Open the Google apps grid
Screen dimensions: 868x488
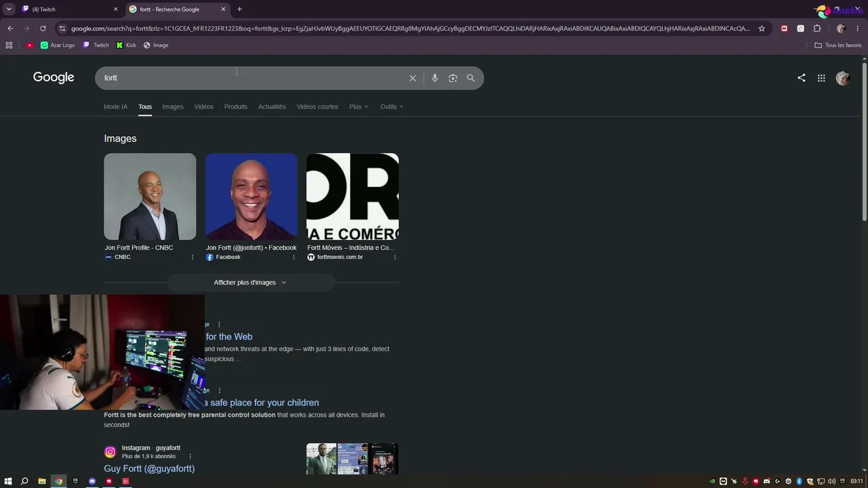click(x=821, y=78)
